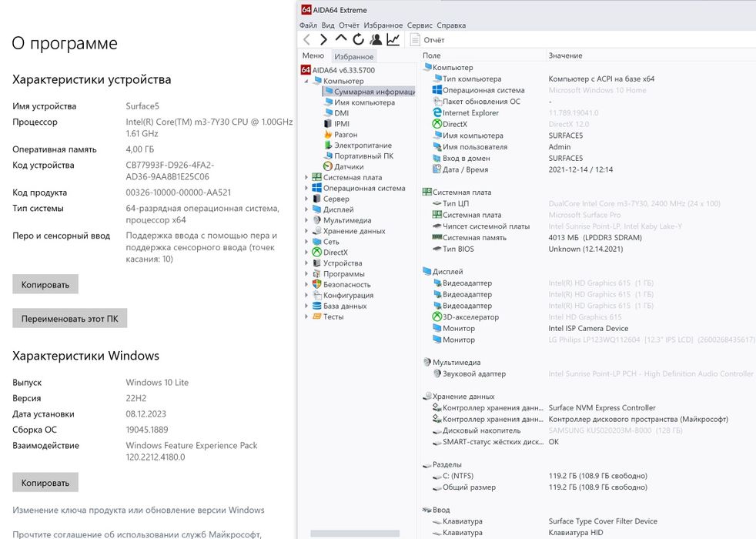756x539 pixels.
Task: Select the Дисковый накопитель row
Action: (x=588, y=430)
